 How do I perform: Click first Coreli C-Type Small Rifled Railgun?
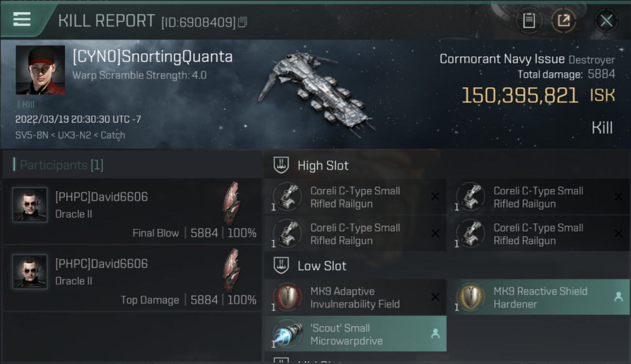click(355, 197)
